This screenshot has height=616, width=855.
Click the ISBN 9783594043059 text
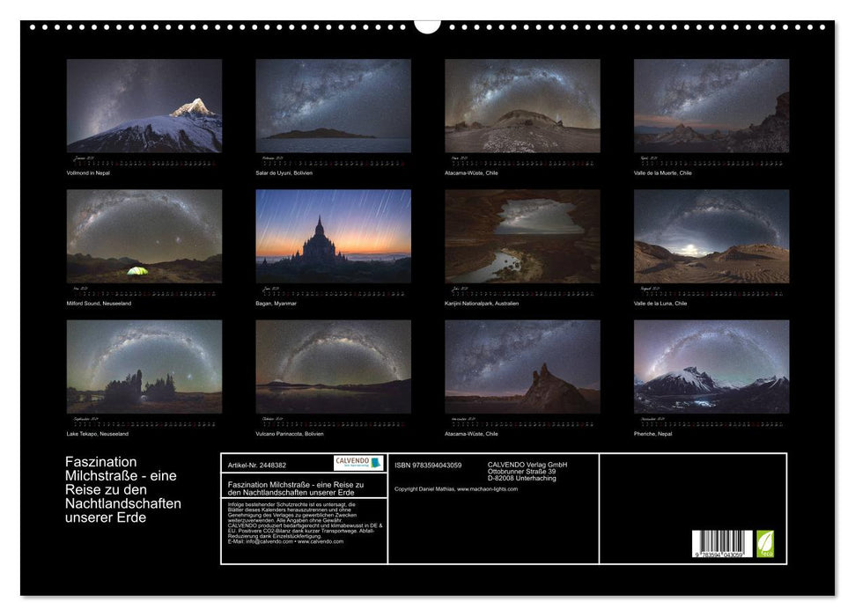[x=428, y=465]
